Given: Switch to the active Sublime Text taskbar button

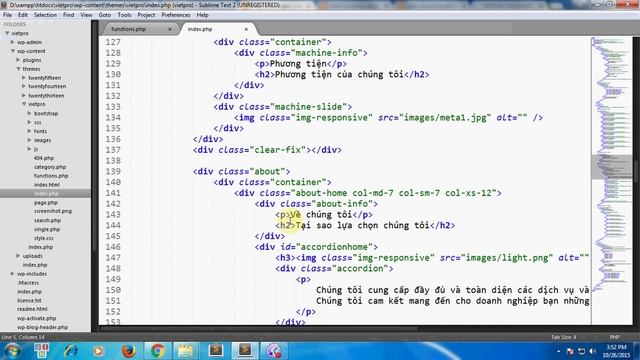Looking at the screenshot, I should point(245,351).
